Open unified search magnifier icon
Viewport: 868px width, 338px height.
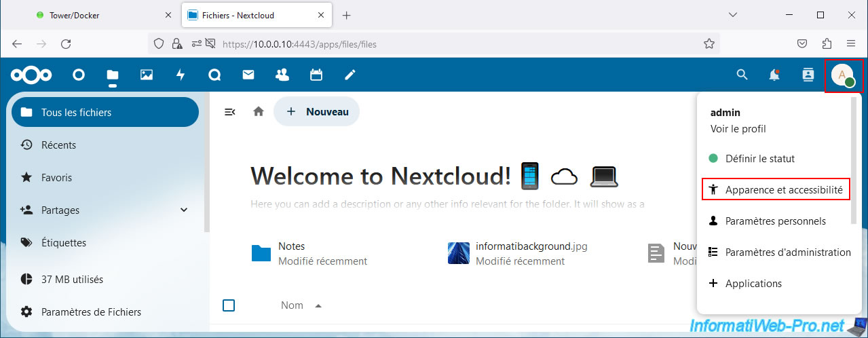pyautogui.click(x=742, y=75)
